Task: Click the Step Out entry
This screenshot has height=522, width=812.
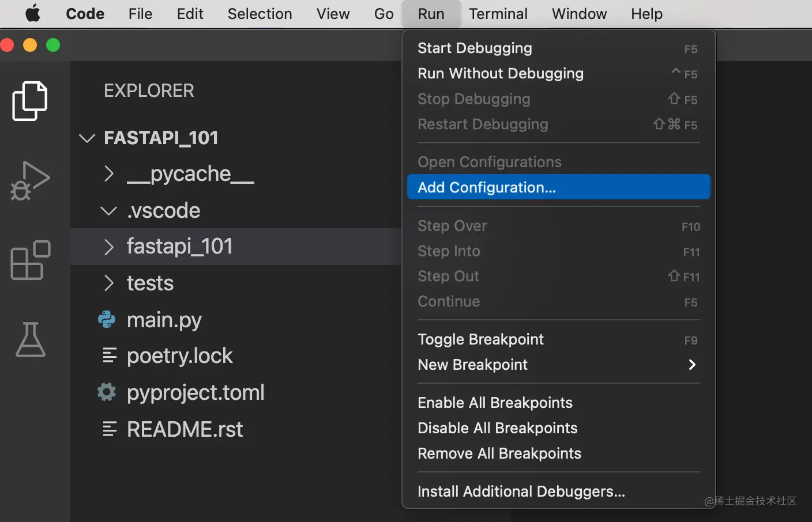Action: coord(558,277)
